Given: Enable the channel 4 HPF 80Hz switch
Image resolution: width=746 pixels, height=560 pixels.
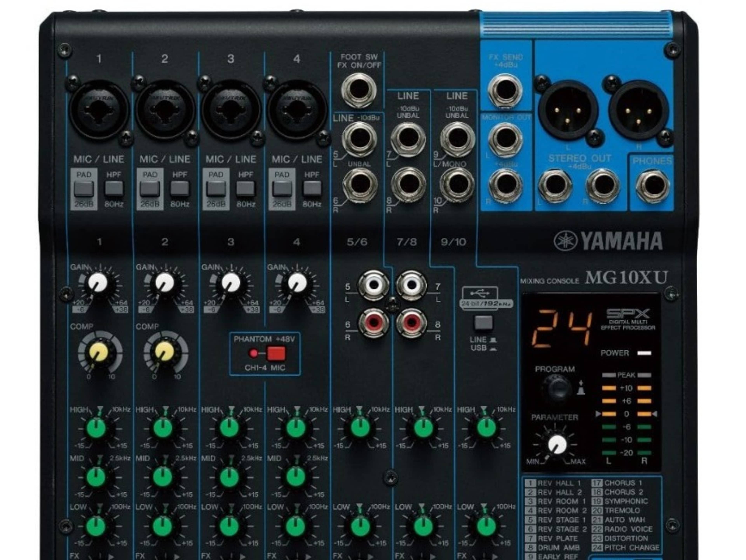Looking at the screenshot, I should tap(312, 188).
